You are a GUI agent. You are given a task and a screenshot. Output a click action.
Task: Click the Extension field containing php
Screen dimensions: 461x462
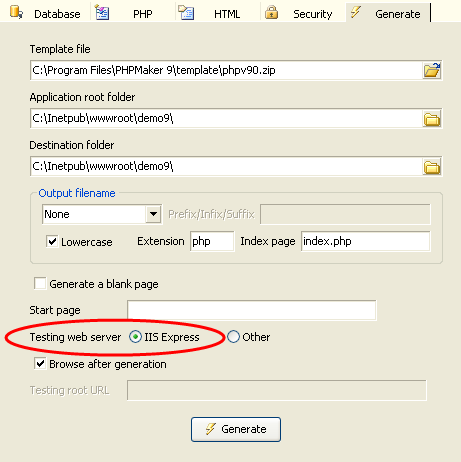point(212,241)
